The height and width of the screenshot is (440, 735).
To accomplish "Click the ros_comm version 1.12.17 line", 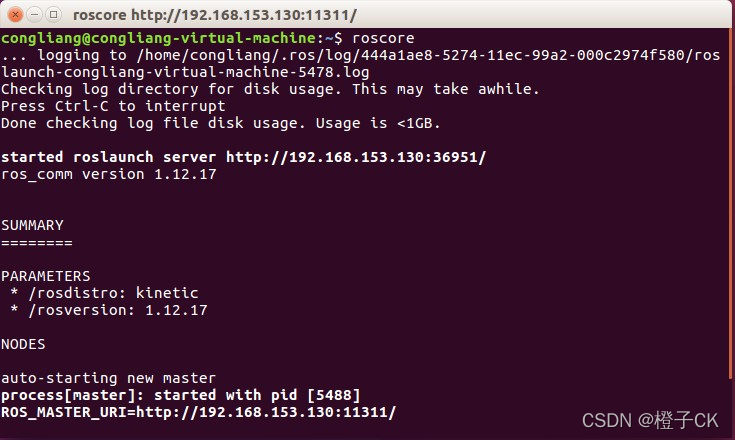I will pyautogui.click(x=109, y=174).
